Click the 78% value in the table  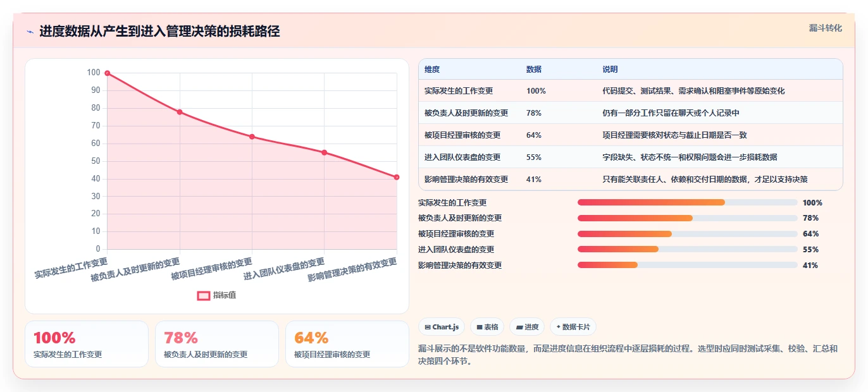click(x=534, y=113)
